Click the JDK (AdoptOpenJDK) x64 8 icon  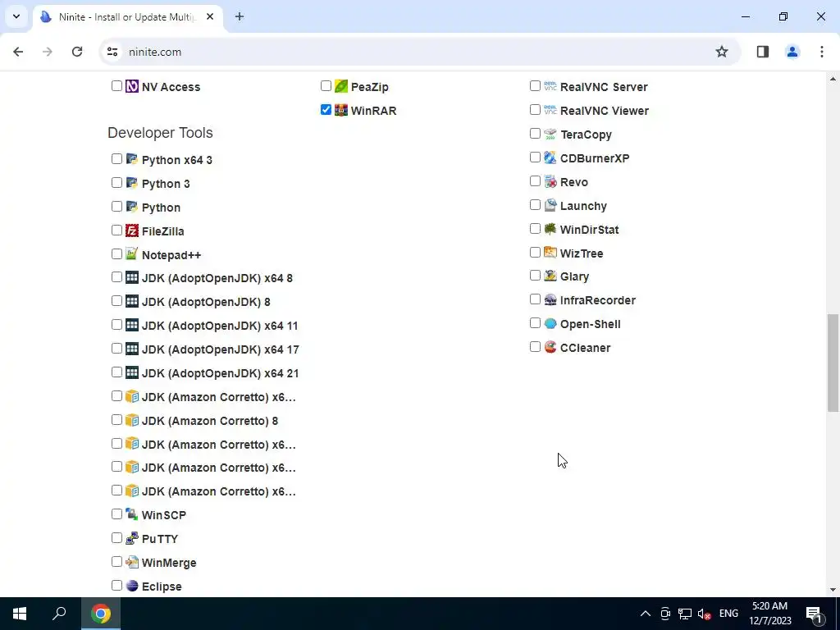(132, 277)
